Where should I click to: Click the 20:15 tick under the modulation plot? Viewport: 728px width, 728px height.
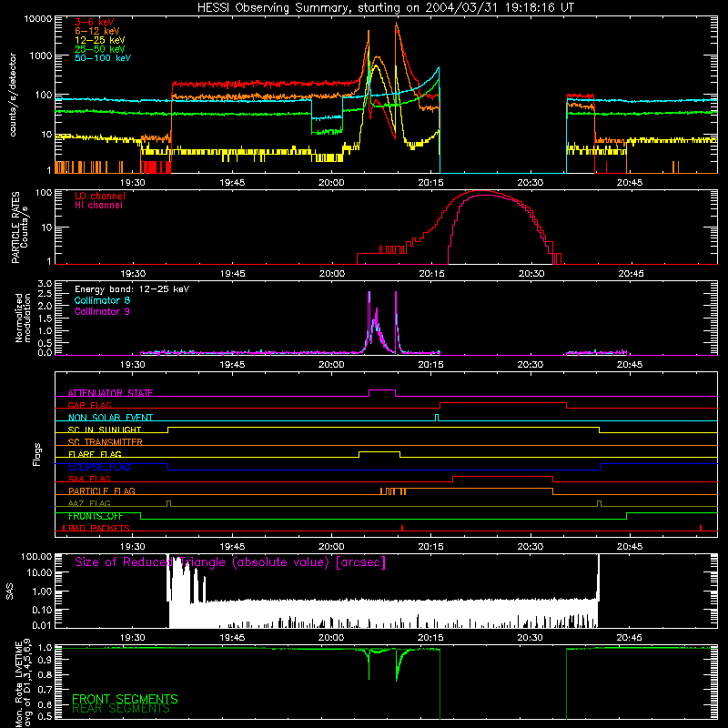tap(430, 365)
